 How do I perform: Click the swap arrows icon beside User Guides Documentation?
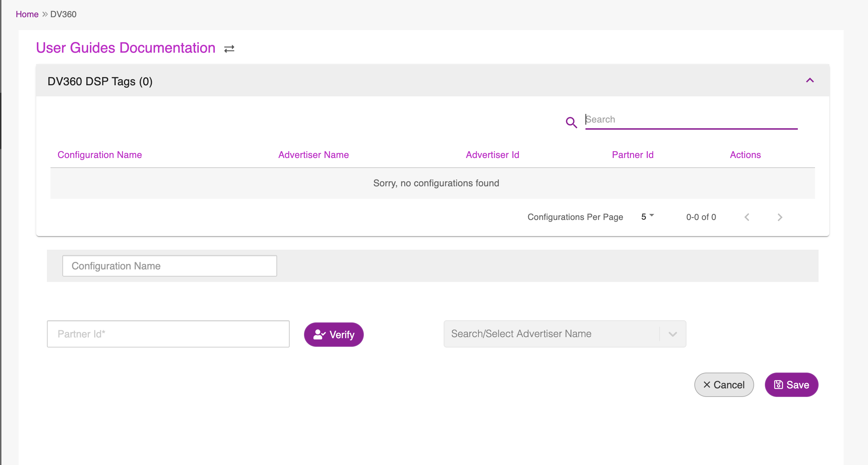coord(229,49)
